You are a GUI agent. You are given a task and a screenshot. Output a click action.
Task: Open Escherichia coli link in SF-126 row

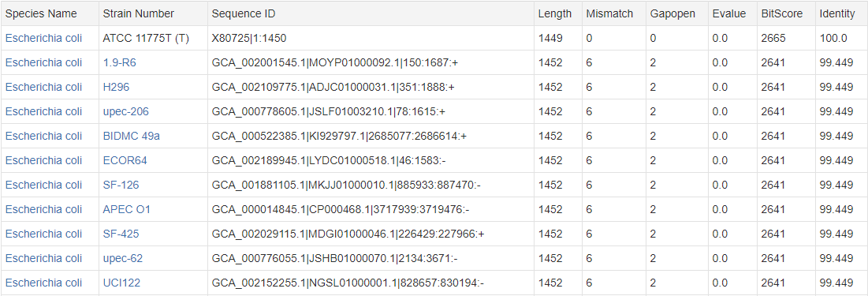pos(43,185)
